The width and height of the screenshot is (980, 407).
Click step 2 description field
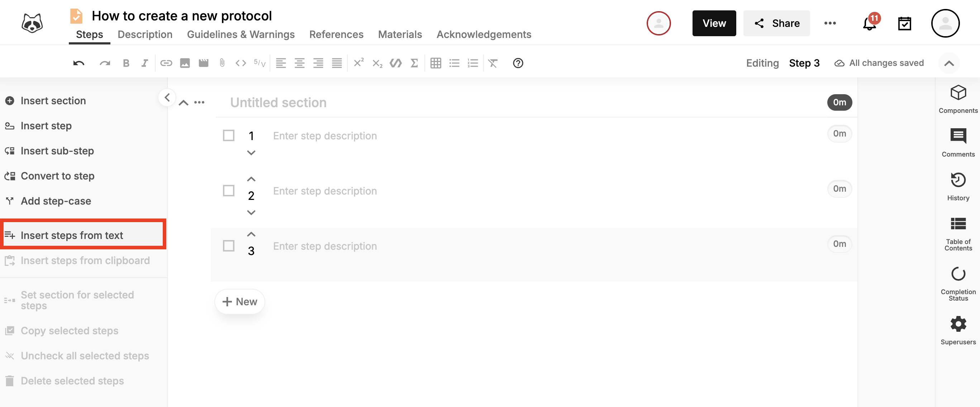point(324,191)
